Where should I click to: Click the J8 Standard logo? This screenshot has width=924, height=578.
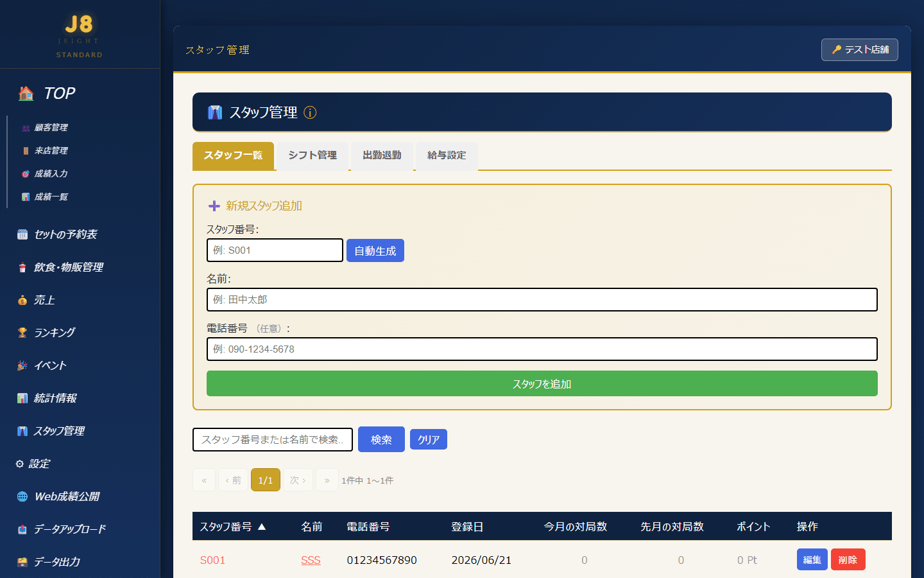80,36
